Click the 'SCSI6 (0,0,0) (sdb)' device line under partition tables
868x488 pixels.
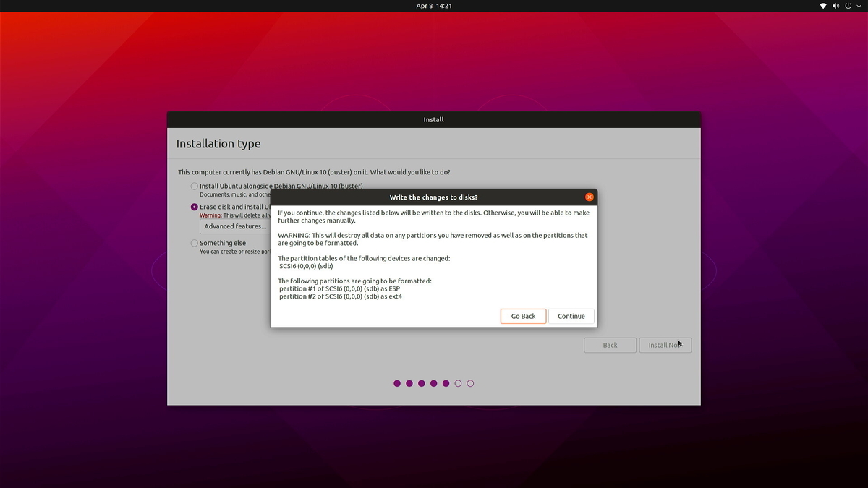point(306,266)
